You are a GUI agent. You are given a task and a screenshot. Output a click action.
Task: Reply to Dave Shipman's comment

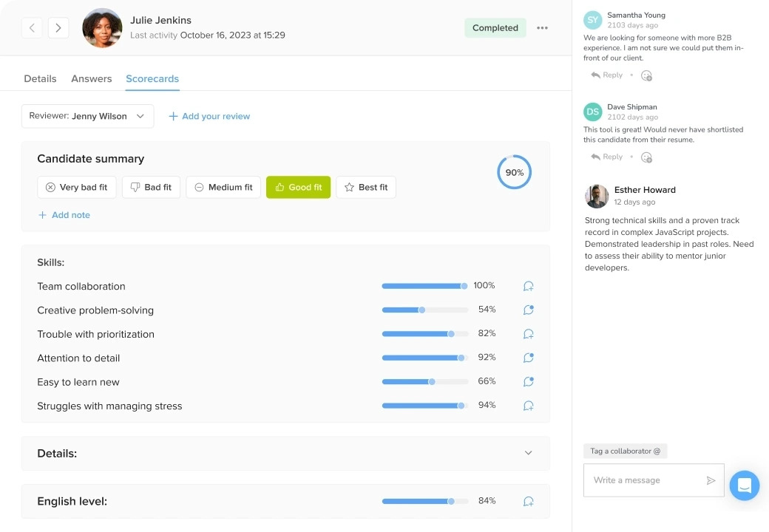pos(606,157)
